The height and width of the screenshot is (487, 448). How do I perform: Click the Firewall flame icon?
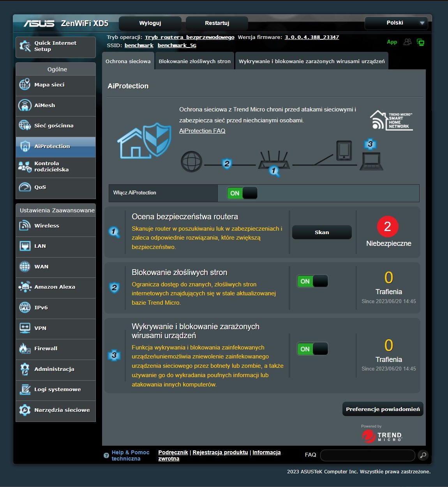click(25, 348)
